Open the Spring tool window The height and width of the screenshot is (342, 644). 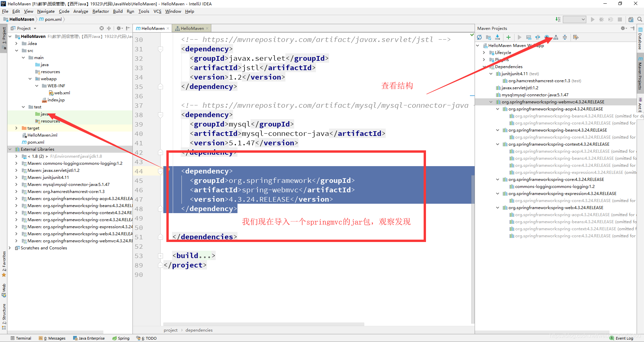(121, 338)
